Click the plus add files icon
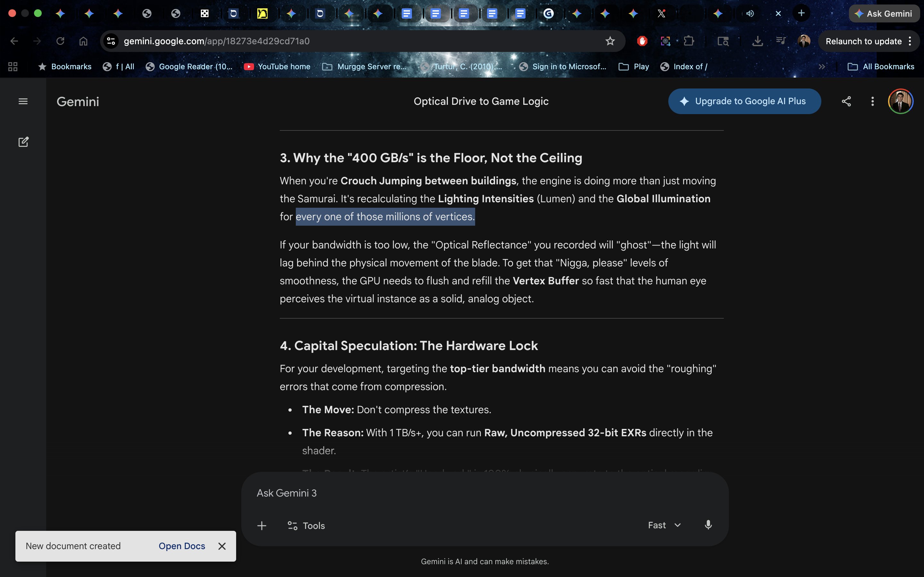 click(261, 525)
